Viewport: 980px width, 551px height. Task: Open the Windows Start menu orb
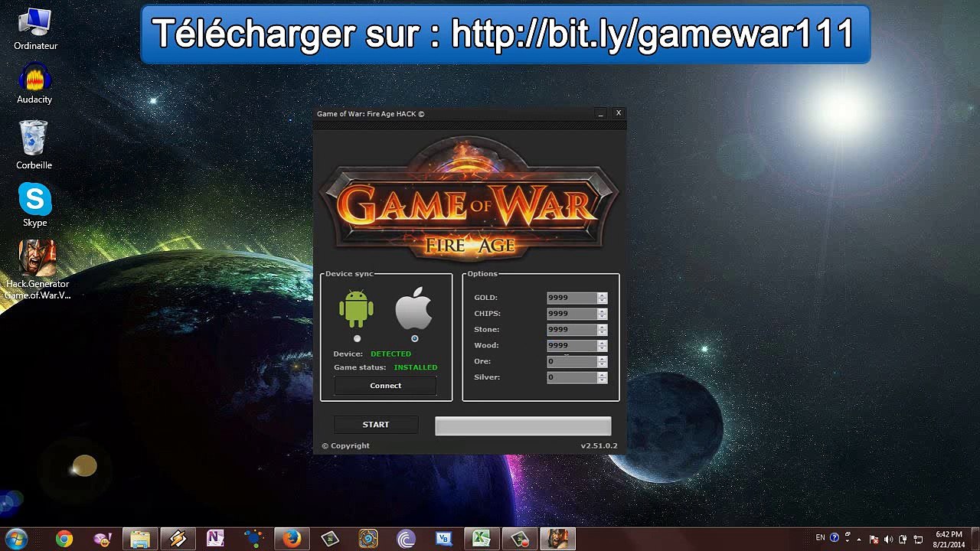[x=15, y=539]
